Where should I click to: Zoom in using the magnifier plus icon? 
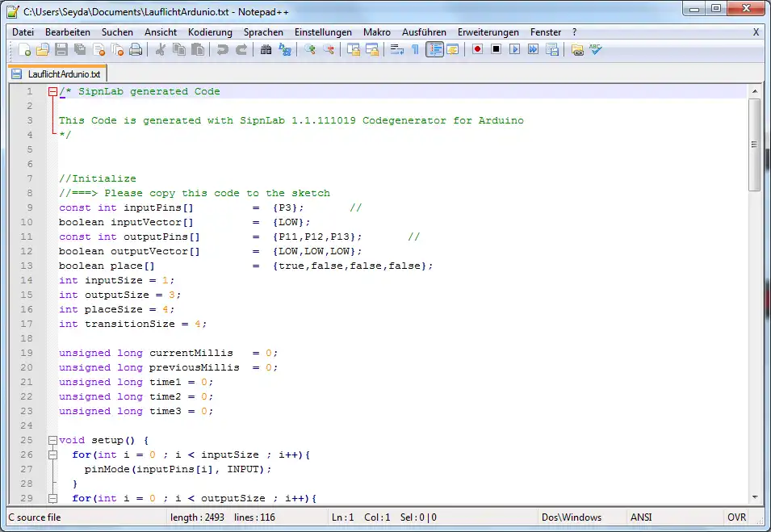pos(309,50)
